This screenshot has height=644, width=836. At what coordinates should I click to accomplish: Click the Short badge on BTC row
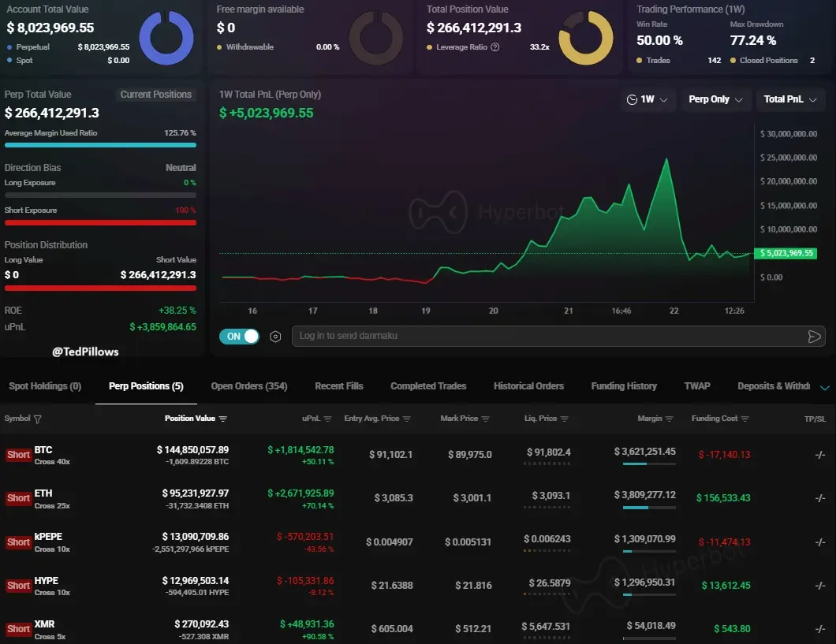[18, 455]
